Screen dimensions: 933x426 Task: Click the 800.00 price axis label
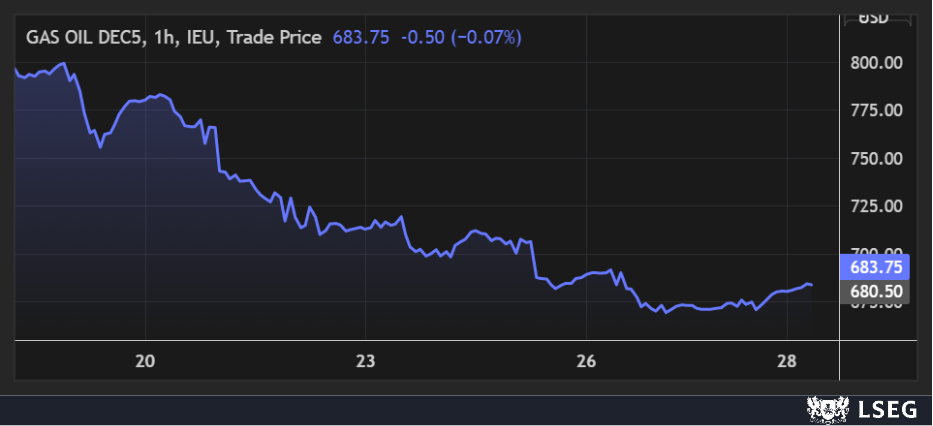(876, 63)
